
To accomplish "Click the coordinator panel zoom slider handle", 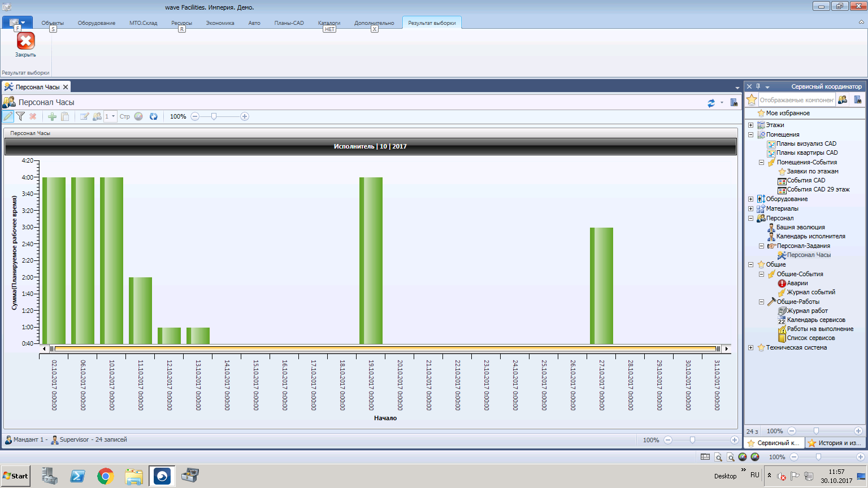I will coord(816,431).
